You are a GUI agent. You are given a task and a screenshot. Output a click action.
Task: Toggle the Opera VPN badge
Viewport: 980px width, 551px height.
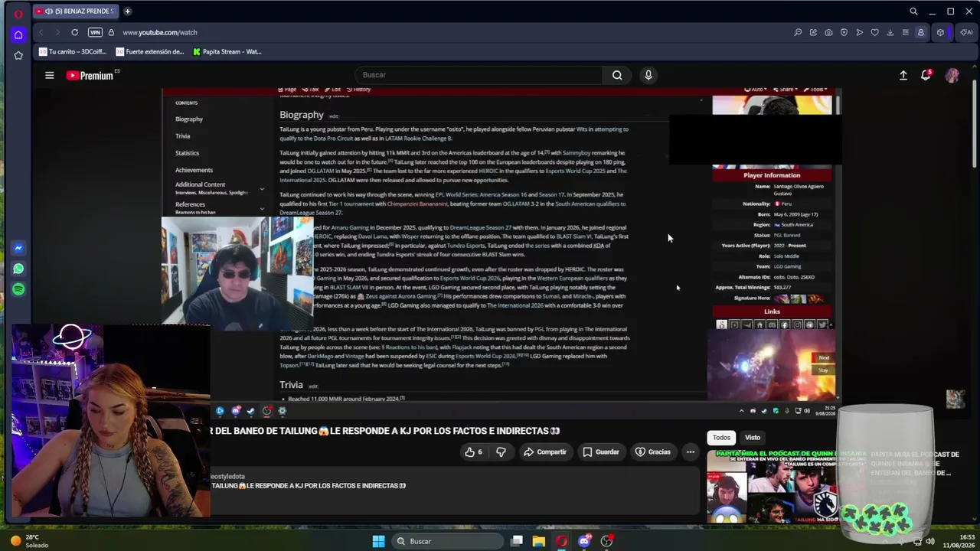click(x=95, y=32)
